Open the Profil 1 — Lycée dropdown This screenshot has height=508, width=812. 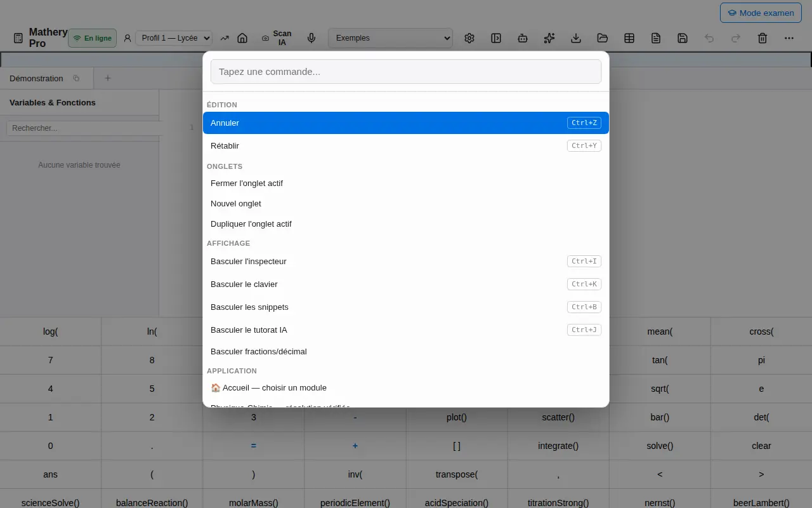click(174, 38)
